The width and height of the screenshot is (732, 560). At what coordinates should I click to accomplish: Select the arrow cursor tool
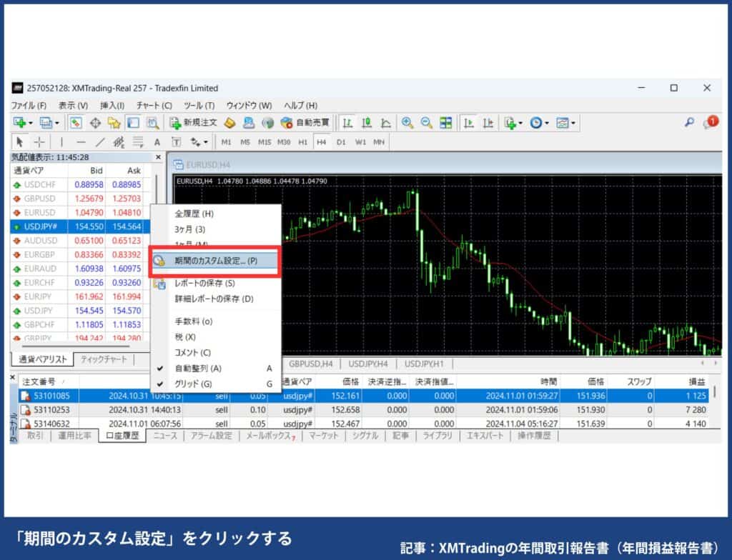[19, 142]
